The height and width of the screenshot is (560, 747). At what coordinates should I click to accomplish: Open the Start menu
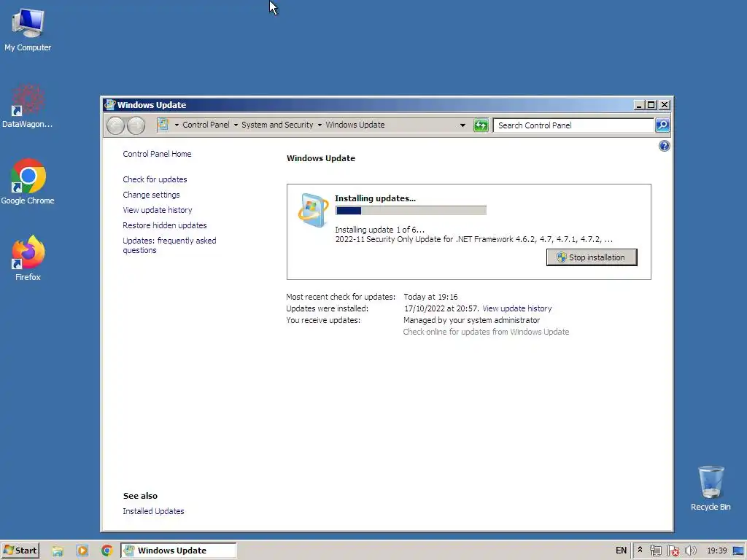[20, 551]
